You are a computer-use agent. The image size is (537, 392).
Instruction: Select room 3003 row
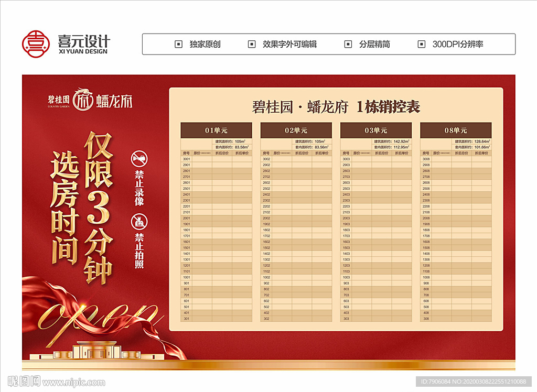click(x=376, y=159)
